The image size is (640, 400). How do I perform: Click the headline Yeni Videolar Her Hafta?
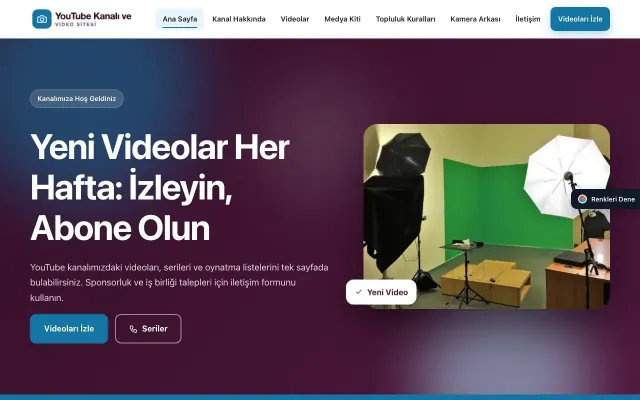pos(160,187)
